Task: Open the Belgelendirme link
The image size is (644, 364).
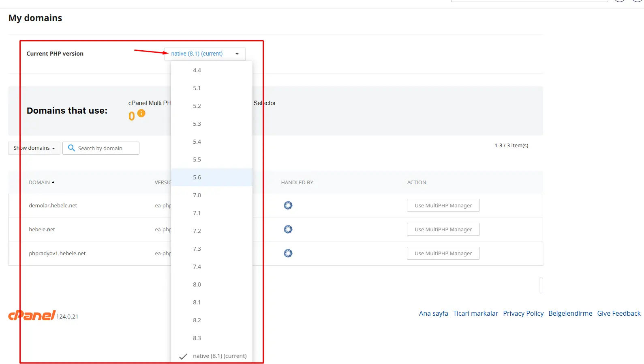Action: 570,313
